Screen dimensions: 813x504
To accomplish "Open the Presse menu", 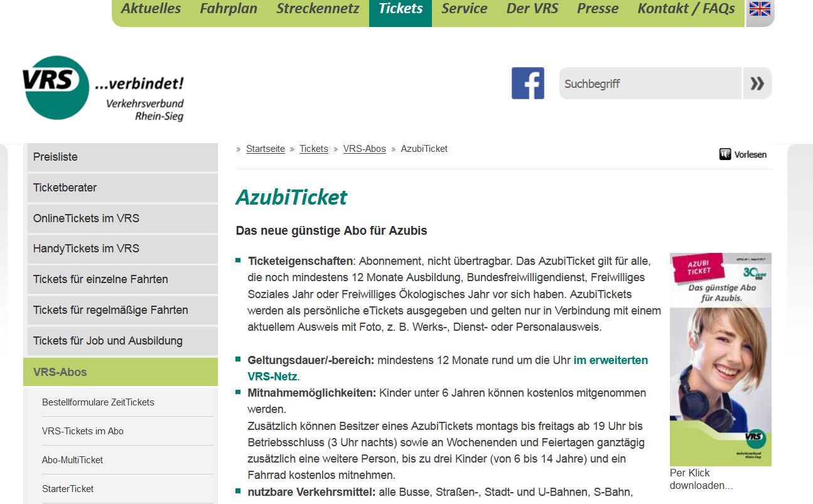I will tap(598, 9).
